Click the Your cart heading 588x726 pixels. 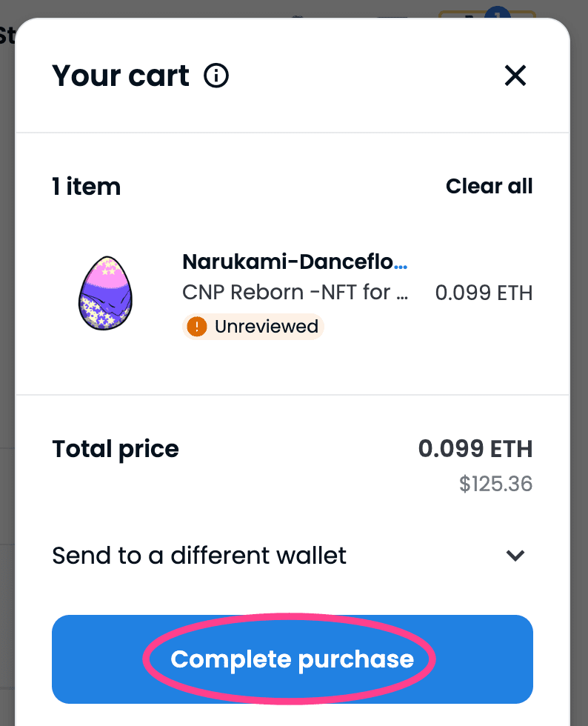121,76
